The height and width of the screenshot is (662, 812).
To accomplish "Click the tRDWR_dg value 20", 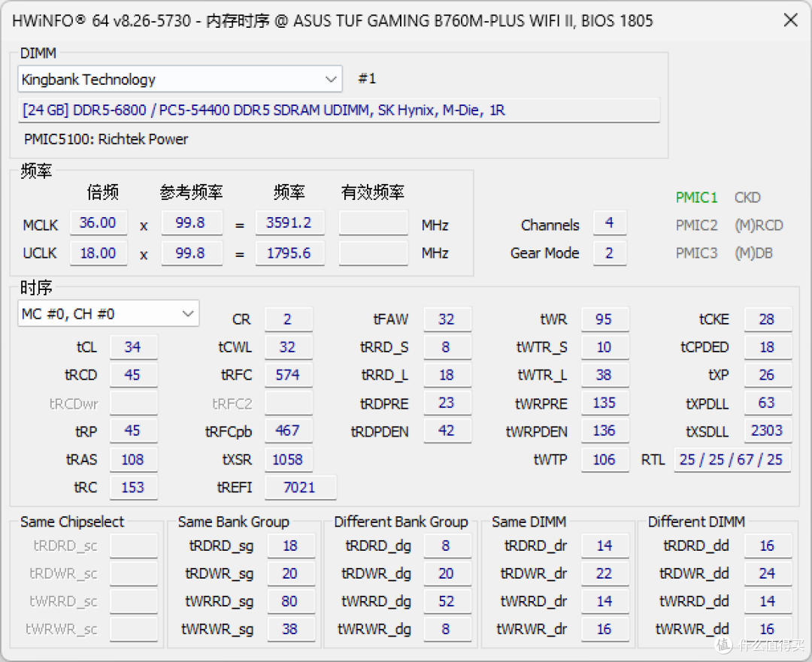I will (x=447, y=573).
